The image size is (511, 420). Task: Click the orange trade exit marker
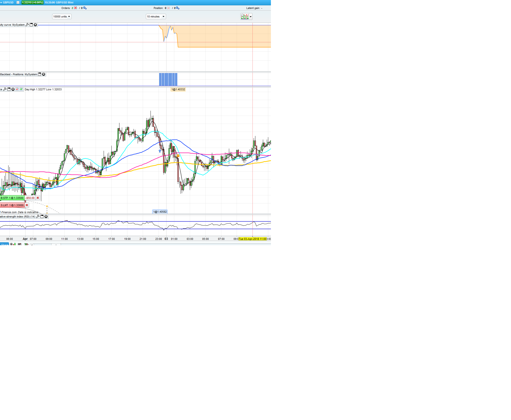[x=178, y=156]
